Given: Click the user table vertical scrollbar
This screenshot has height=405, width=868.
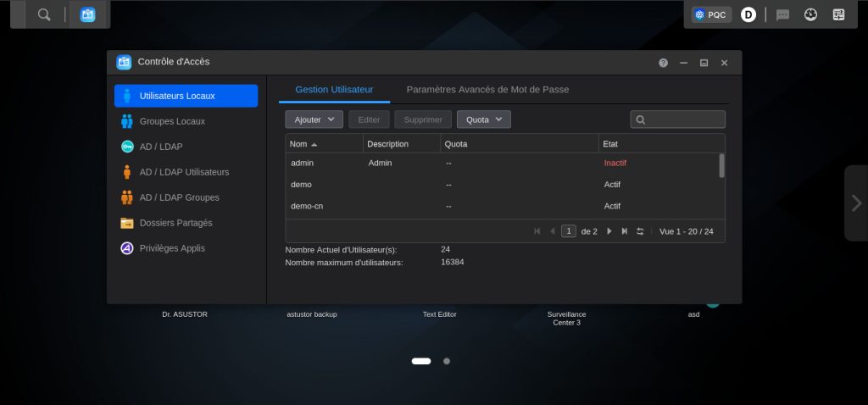Looking at the screenshot, I should [x=722, y=166].
